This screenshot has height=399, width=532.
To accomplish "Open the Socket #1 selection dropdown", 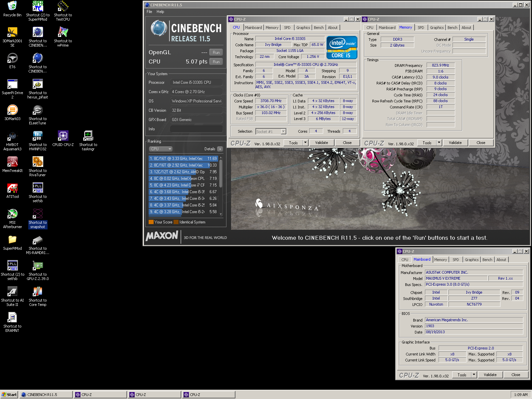I will [x=271, y=132].
